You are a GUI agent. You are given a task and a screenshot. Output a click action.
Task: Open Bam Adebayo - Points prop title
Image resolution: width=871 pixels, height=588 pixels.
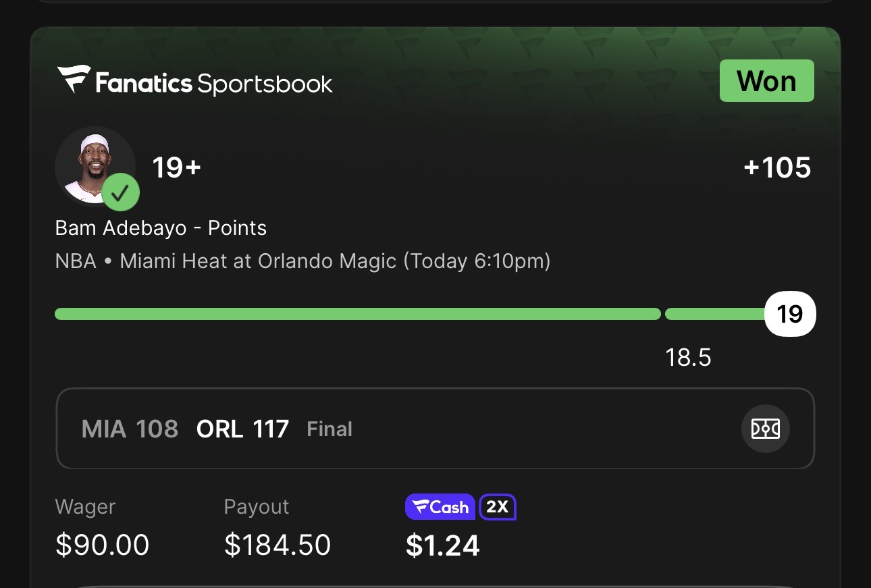click(x=161, y=228)
